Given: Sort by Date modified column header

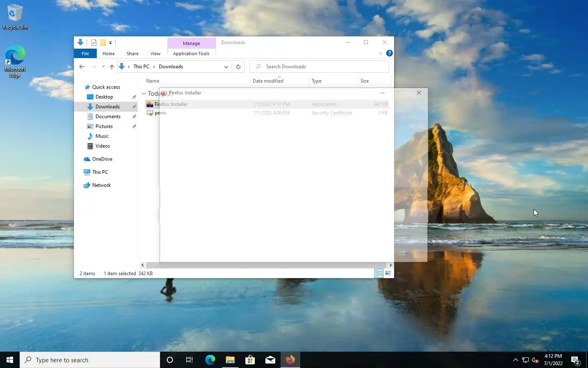Looking at the screenshot, I should click(268, 81).
